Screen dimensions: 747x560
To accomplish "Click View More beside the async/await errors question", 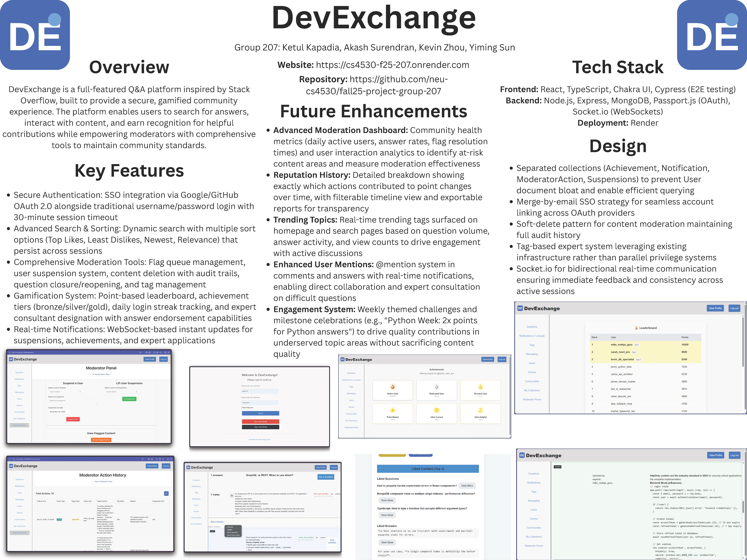I will click(x=467, y=486).
